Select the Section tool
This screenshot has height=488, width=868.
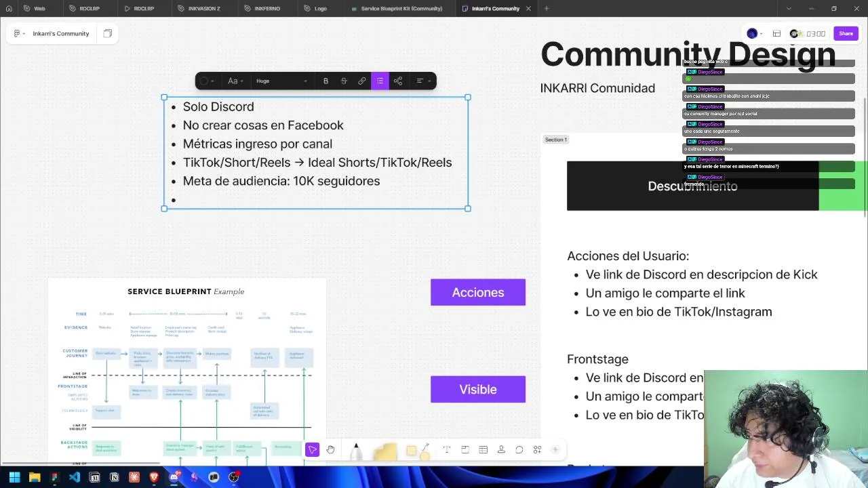tap(465, 449)
